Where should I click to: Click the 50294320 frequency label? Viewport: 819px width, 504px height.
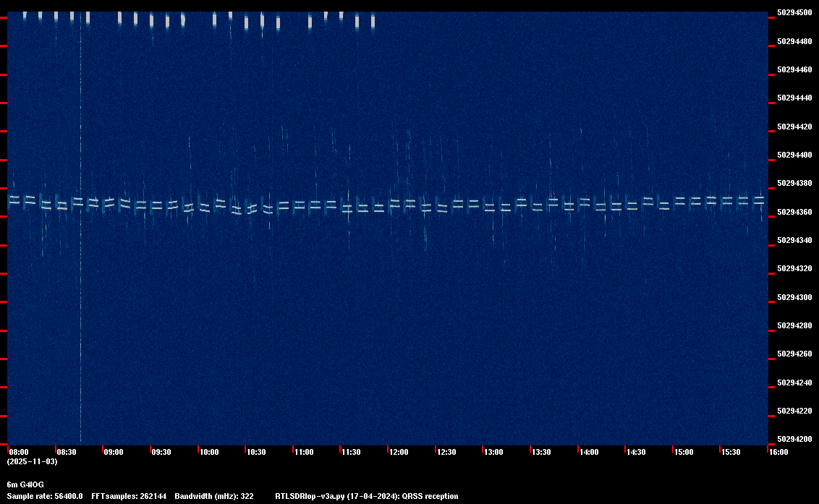[794, 268]
